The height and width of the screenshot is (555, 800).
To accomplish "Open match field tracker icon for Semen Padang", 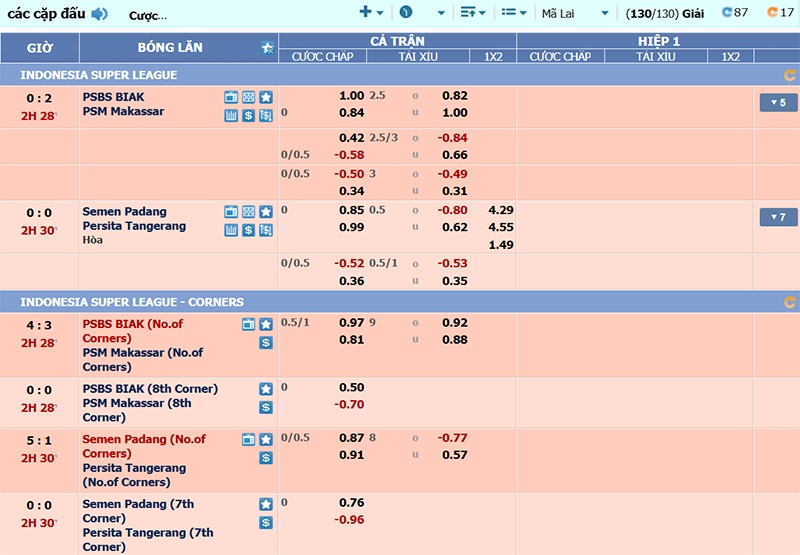I will pyautogui.click(x=248, y=212).
